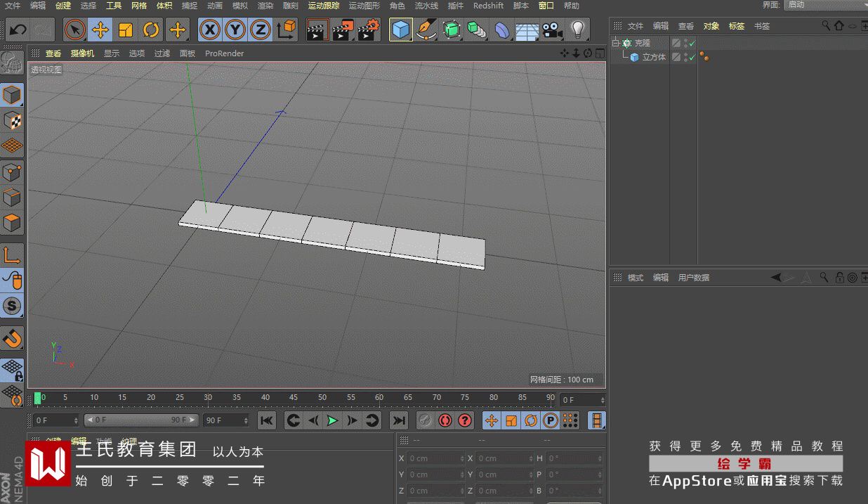Open the Spline Pen tool
The width and height of the screenshot is (868, 504).
(x=426, y=30)
